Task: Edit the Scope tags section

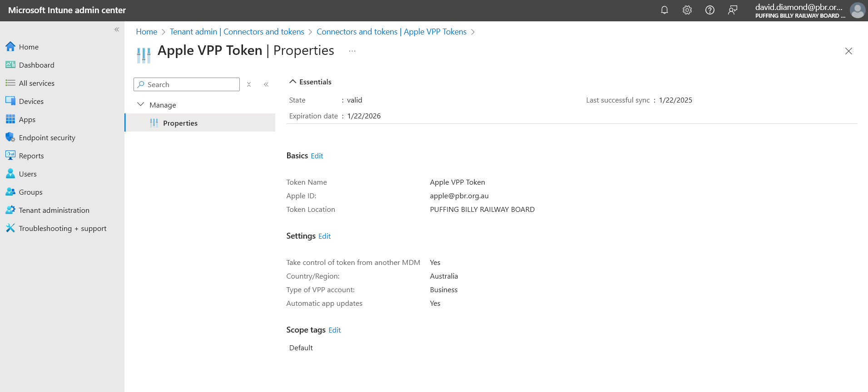Action: (334, 330)
